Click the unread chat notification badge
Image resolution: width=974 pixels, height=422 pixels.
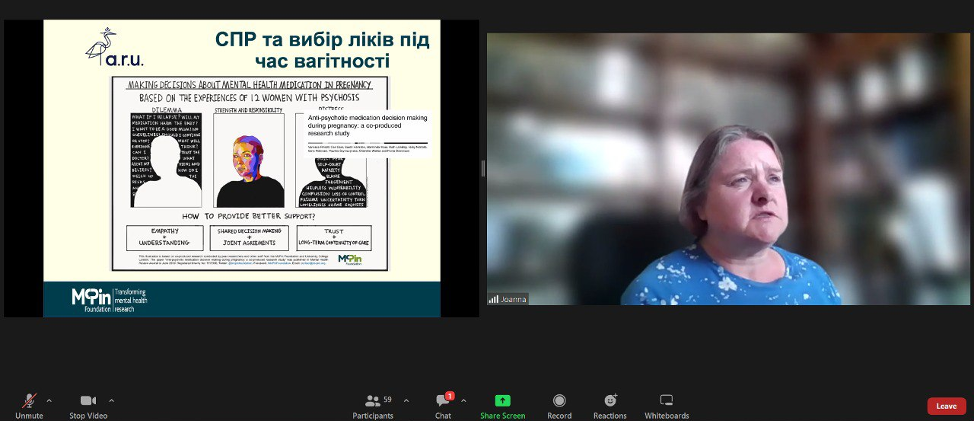tap(450, 395)
